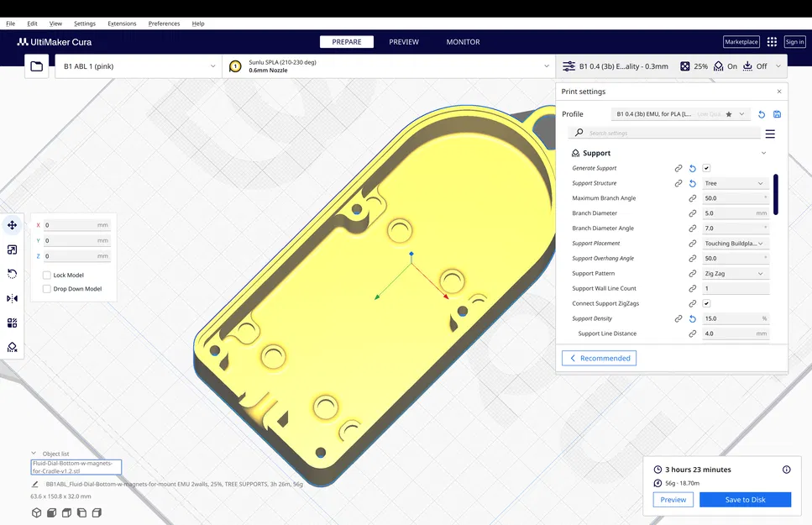812x525 pixels.
Task: Open the Preferences menu
Action: tap(164, 24)
